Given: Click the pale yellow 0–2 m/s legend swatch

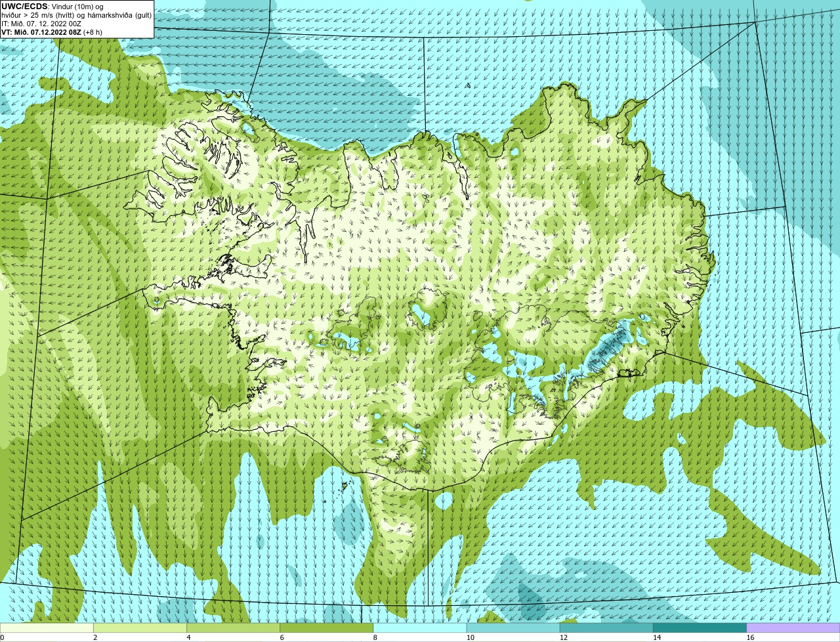Looking at the screenshot, I should (47, 628).
